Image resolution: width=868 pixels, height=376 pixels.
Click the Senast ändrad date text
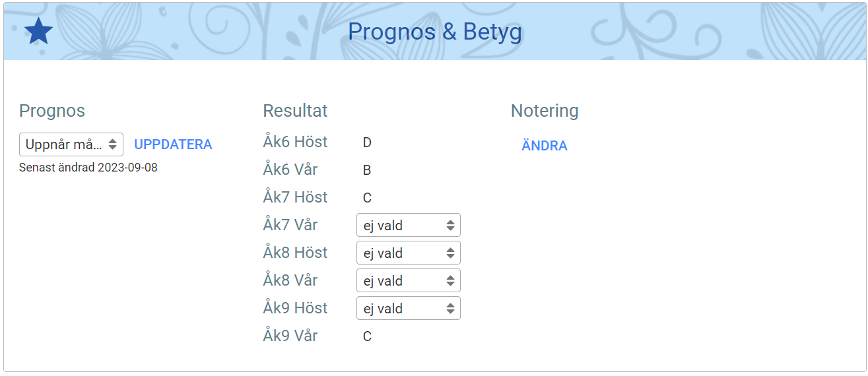(x=88, y=168)
